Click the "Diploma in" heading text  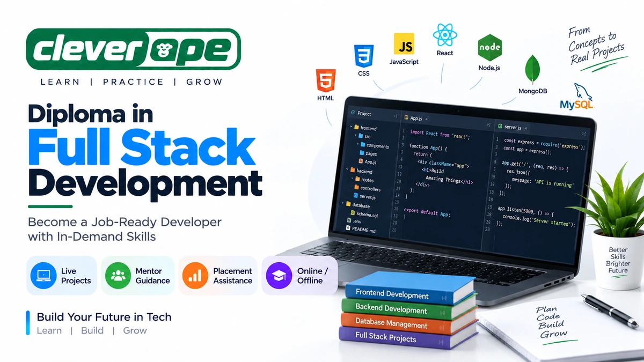point(91,113)
